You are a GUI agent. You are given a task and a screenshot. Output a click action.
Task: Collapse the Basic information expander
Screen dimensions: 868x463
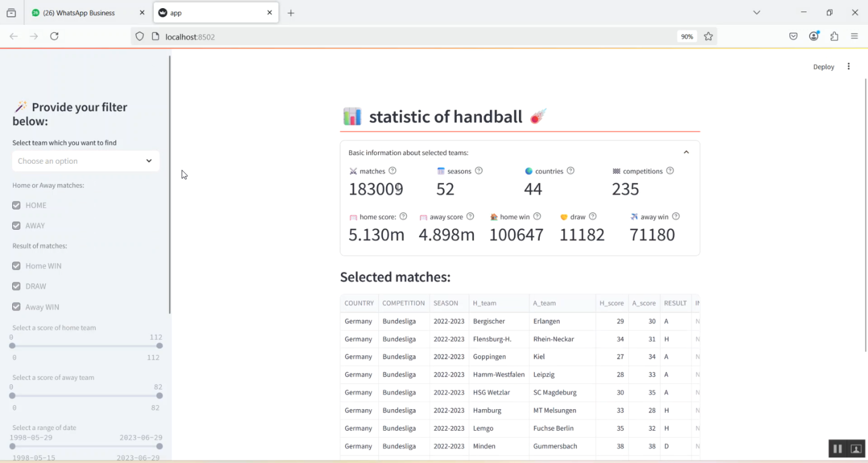(x=686, y=153)
